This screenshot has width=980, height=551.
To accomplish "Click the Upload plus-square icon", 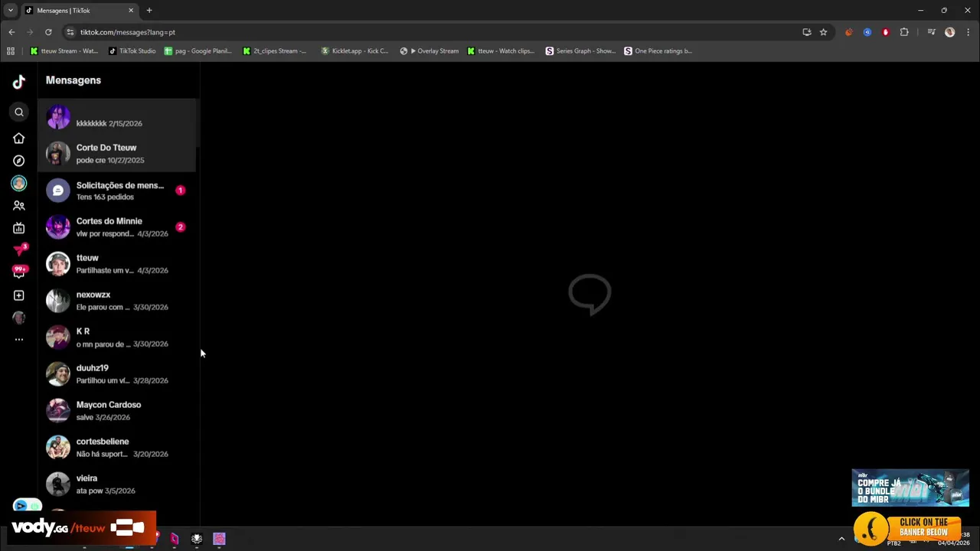I will (19, 295).
